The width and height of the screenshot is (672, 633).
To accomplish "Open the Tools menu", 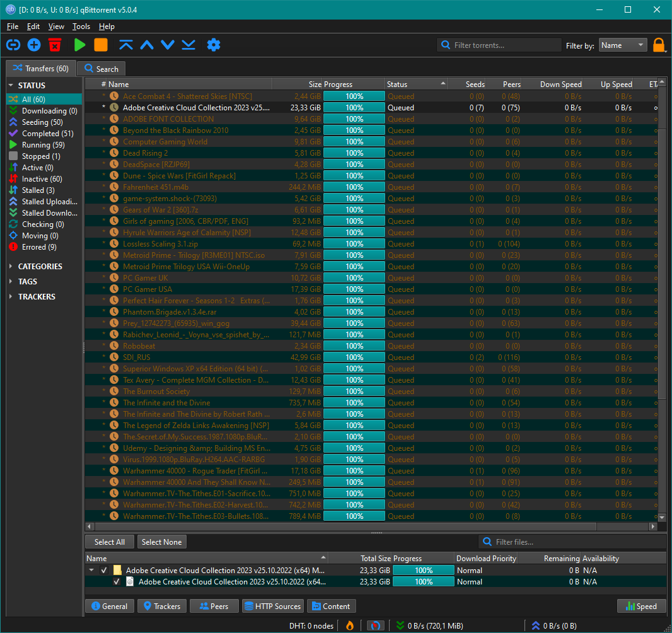I will click(x=81, y=26).
